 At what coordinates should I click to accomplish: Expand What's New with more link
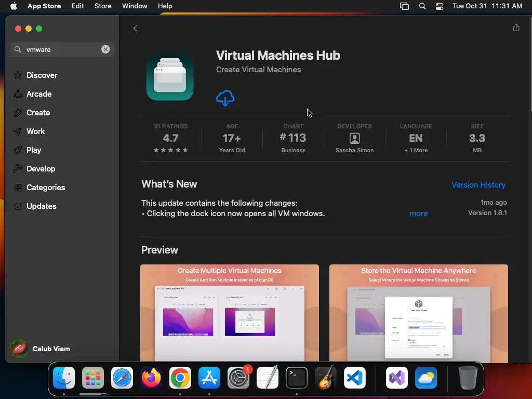coord(418,214)
